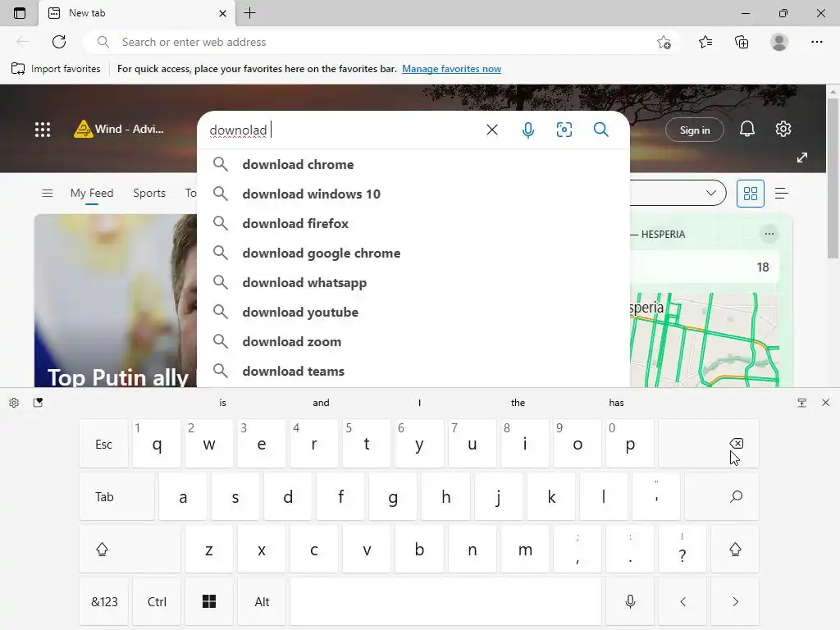
Task: Open touch keyboard settings gear
Action: [x=14, y=403]
